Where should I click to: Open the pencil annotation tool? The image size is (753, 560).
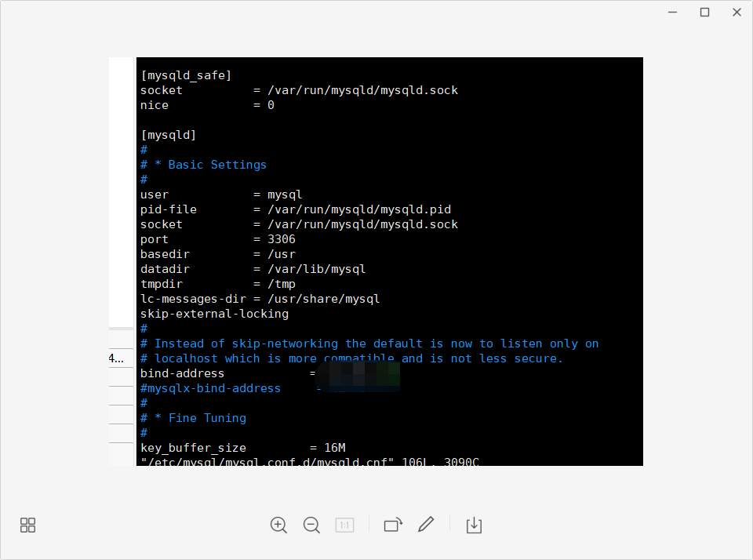[426, 525]
